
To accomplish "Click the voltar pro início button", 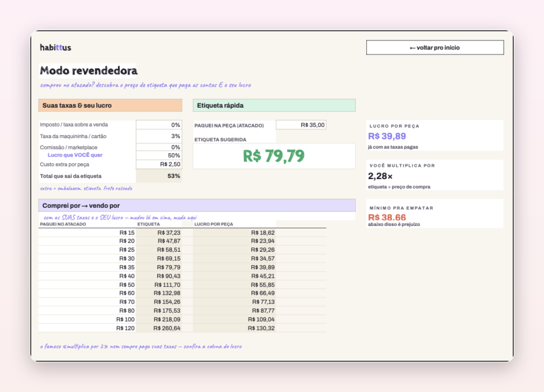I will click(435, 48).
